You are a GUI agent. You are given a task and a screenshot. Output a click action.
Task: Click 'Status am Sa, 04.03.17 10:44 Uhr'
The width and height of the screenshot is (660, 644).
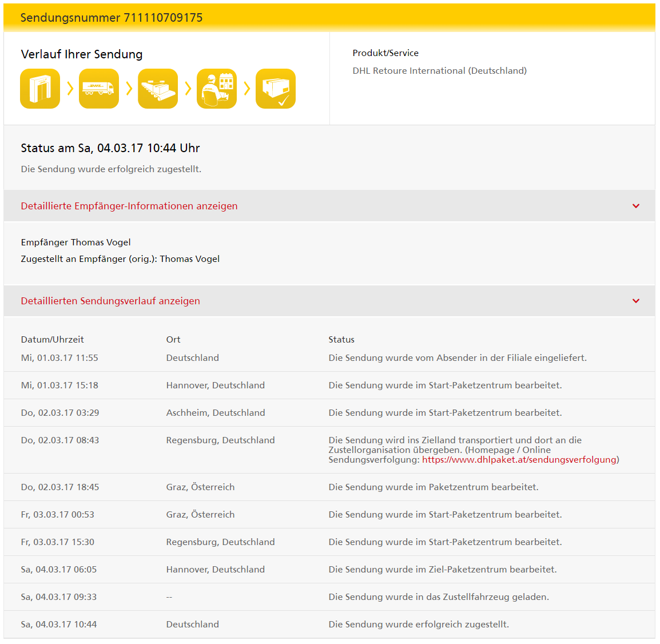tap(110, 148)
